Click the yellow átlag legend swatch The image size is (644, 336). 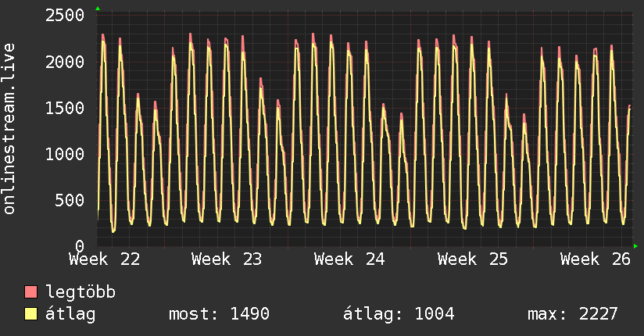pos(30,314)
